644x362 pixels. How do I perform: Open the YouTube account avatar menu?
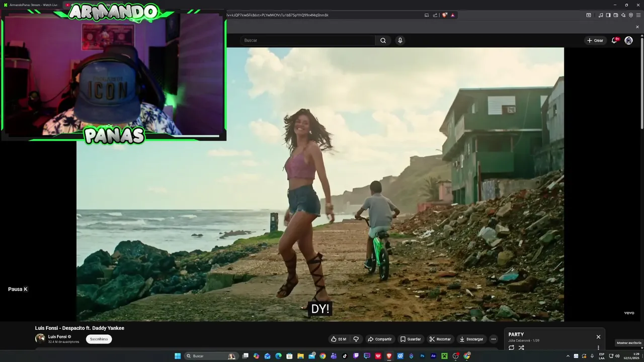coord(628,40)
